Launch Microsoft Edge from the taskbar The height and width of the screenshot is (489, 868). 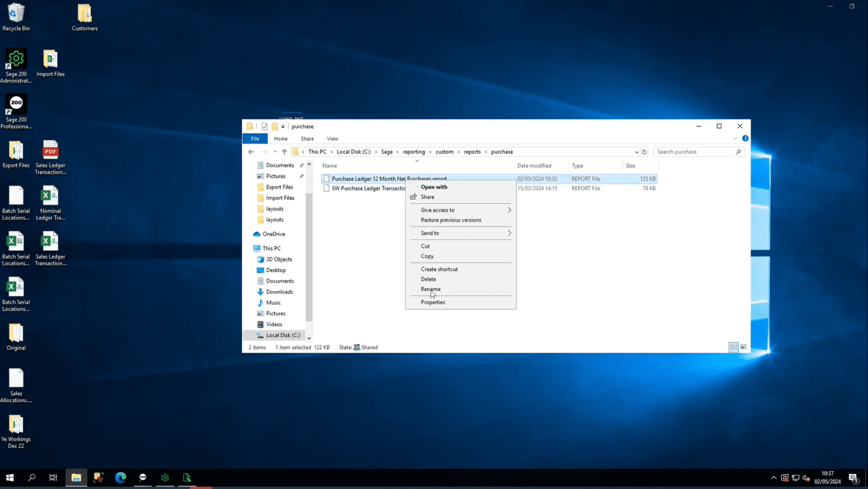click(x=121, y=477)
